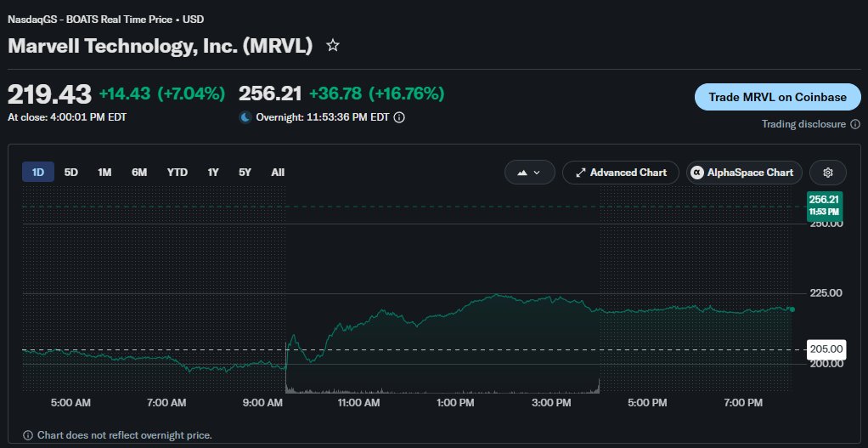Click the 225.00 y-axis label
Screen dimensions: 868x448
[826, 293]
